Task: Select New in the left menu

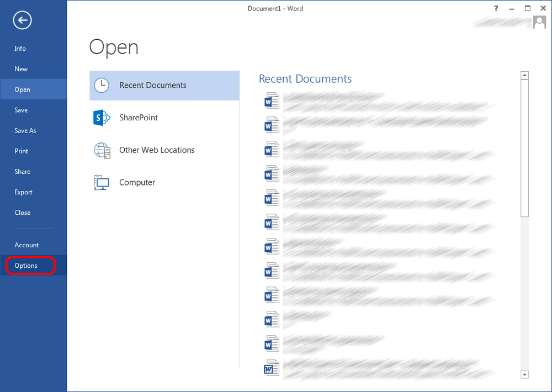Action: point(34,69)
